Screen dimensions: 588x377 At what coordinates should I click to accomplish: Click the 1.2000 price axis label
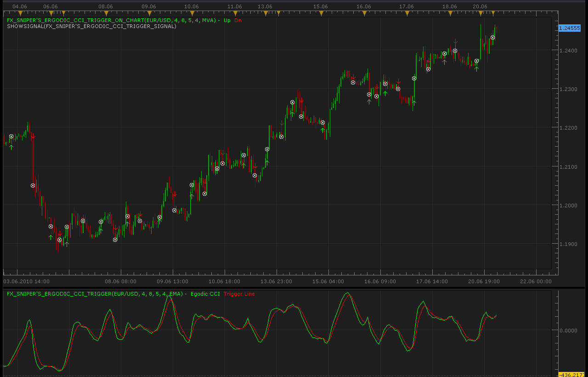click(x=568, y=206)
